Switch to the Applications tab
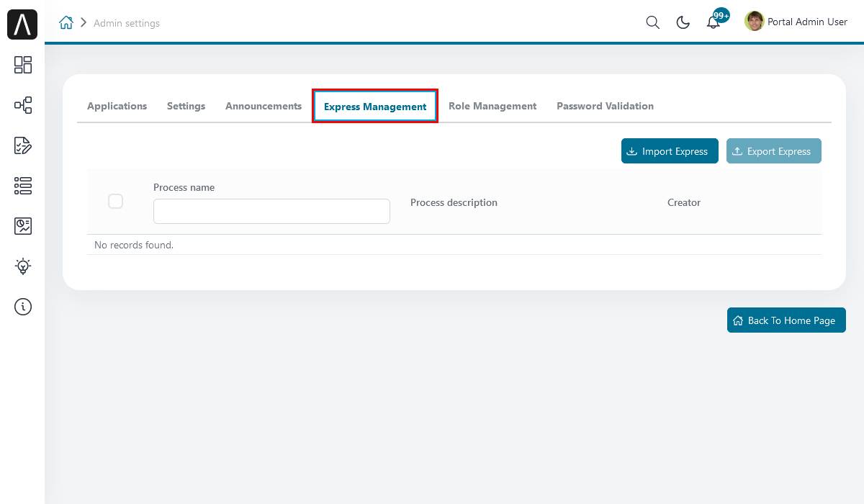This screenshot has width=864, height=504. tap(117, 106)
